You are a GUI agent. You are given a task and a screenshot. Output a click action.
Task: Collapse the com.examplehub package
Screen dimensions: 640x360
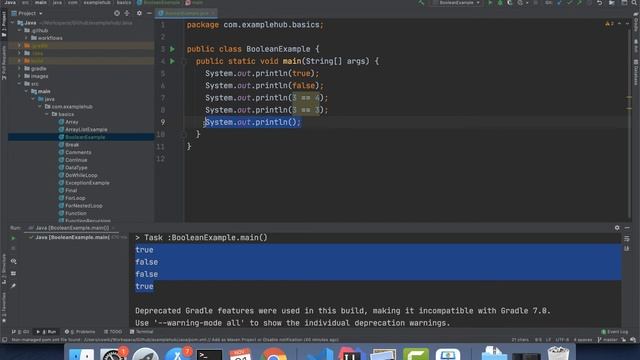40,107
